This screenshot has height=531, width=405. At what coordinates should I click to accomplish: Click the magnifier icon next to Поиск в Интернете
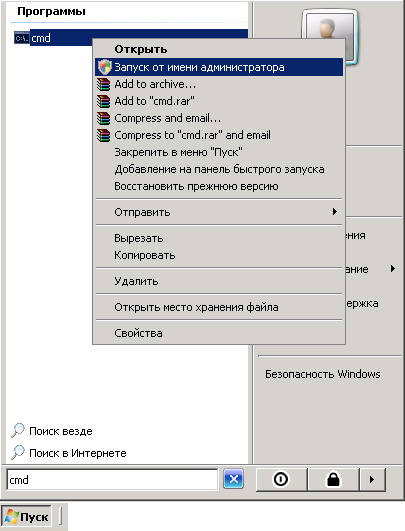[18, 452]
